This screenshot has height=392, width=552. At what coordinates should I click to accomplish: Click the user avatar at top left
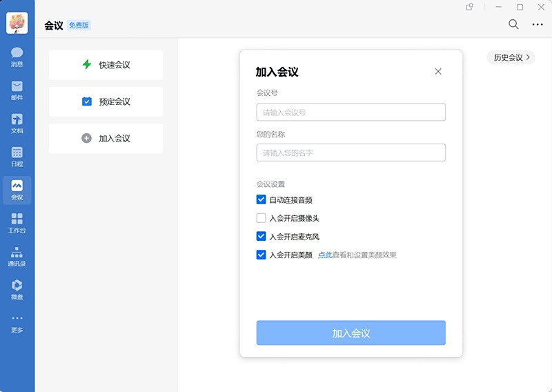pyautogui.click(x=17, y=23)
